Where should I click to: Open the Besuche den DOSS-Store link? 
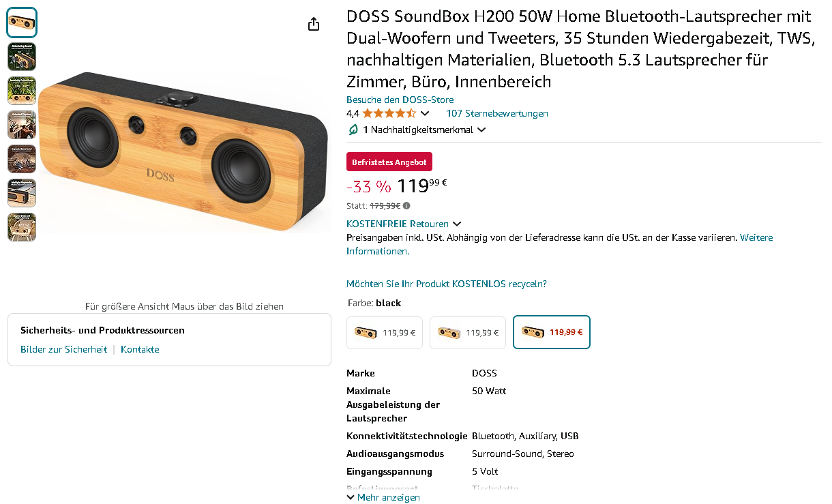400,100
